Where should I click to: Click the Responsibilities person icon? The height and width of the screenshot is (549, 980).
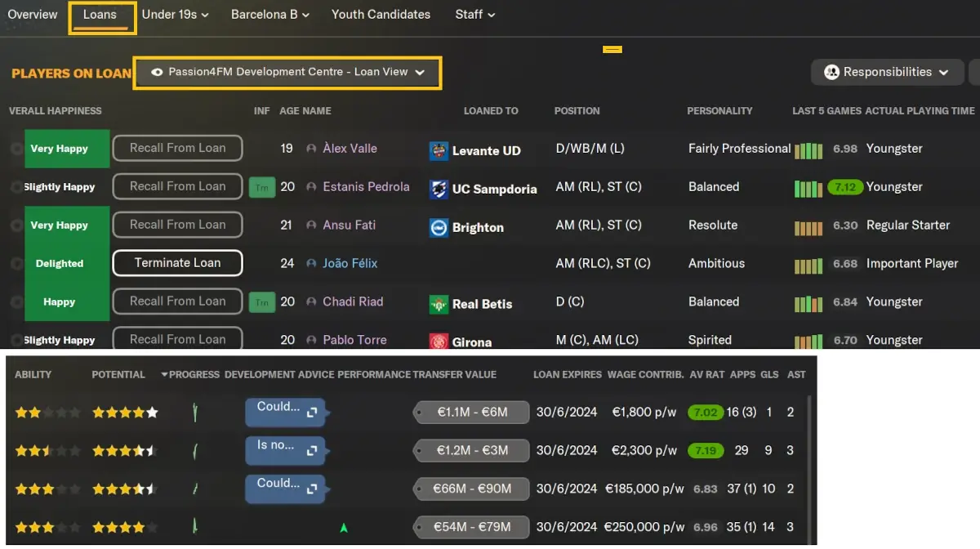[832, 72]
